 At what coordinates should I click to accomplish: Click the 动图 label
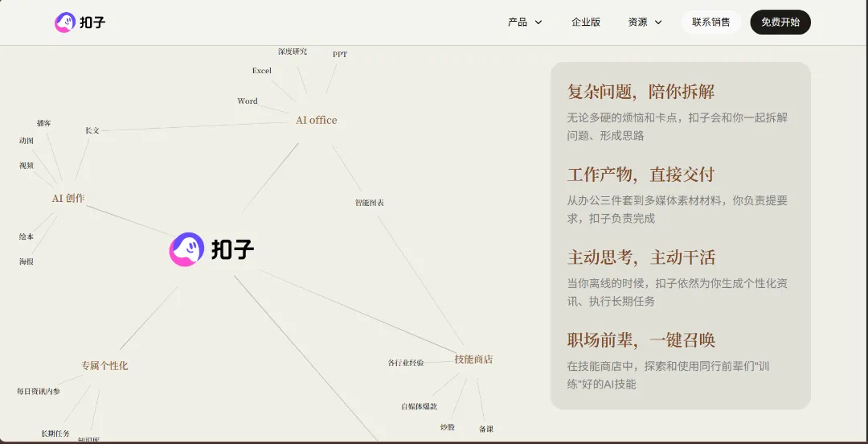pos(26,141)
